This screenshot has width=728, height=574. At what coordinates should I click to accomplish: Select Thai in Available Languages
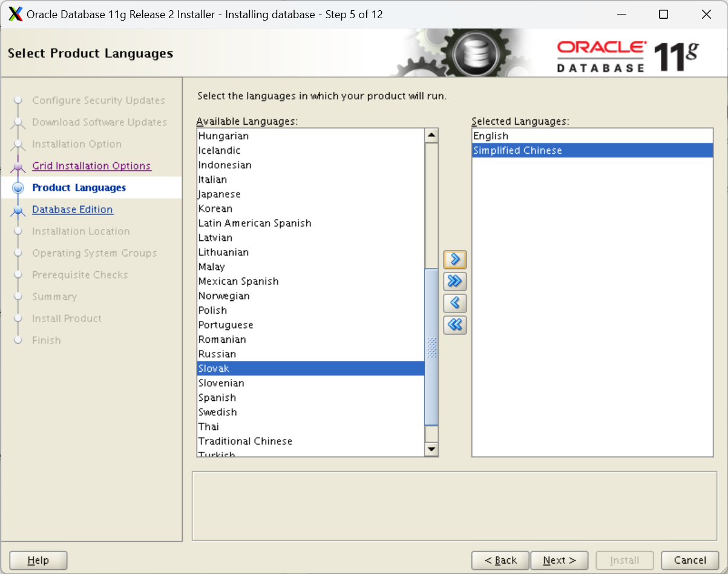310,427
